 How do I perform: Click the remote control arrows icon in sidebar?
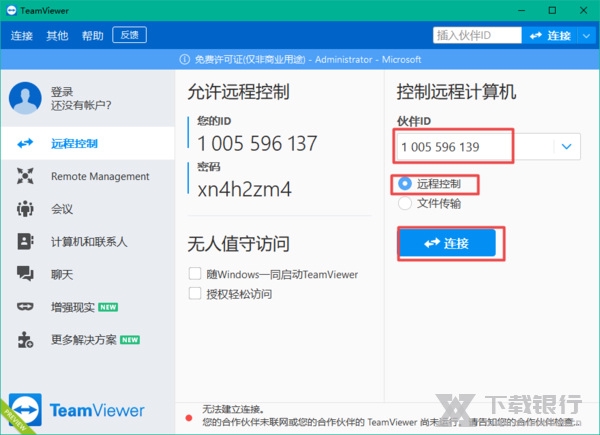pyautogui.click(x=25, y=143)
